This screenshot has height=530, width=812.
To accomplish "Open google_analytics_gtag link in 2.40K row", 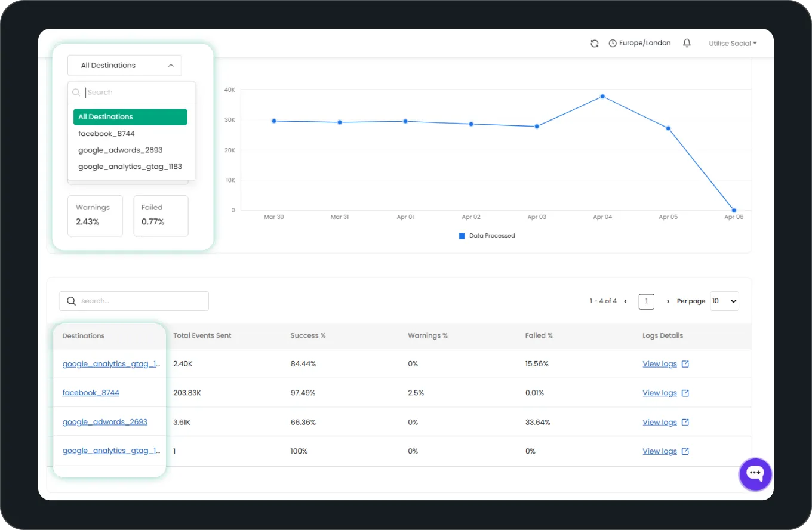I will coord(112,364).
